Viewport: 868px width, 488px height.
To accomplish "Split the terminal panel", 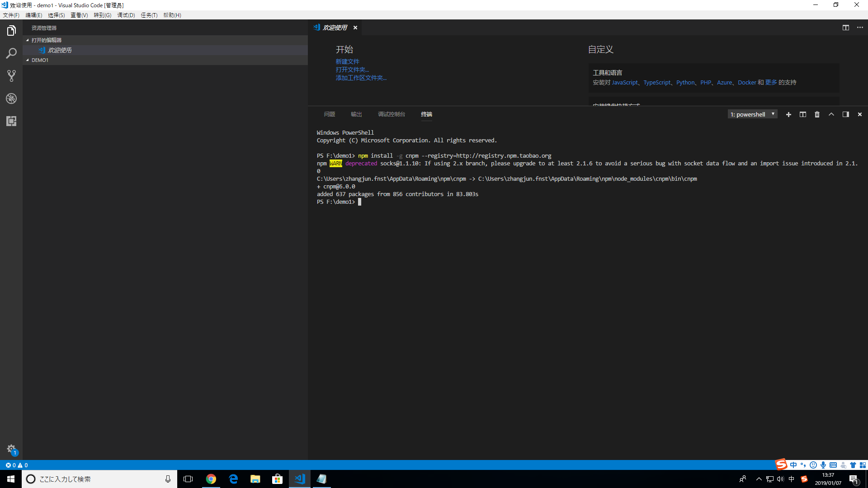I will click(803, 114).
